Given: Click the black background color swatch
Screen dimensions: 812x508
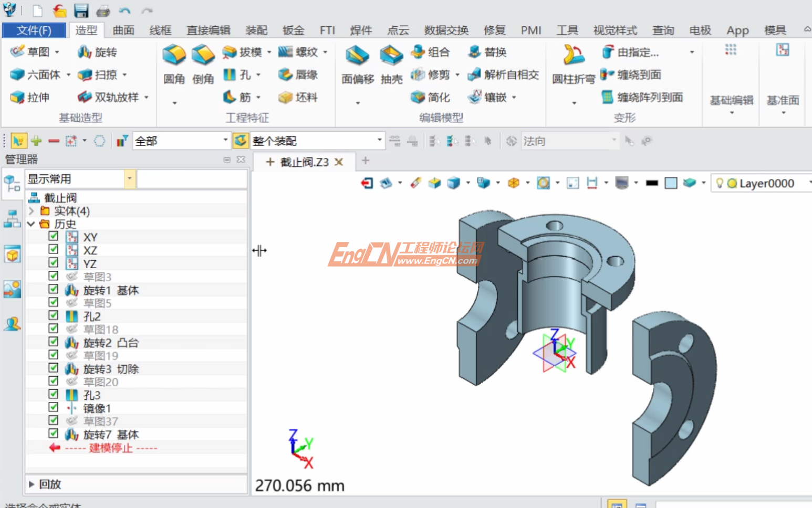Looking at the screenshot, I should click(652, 183).
